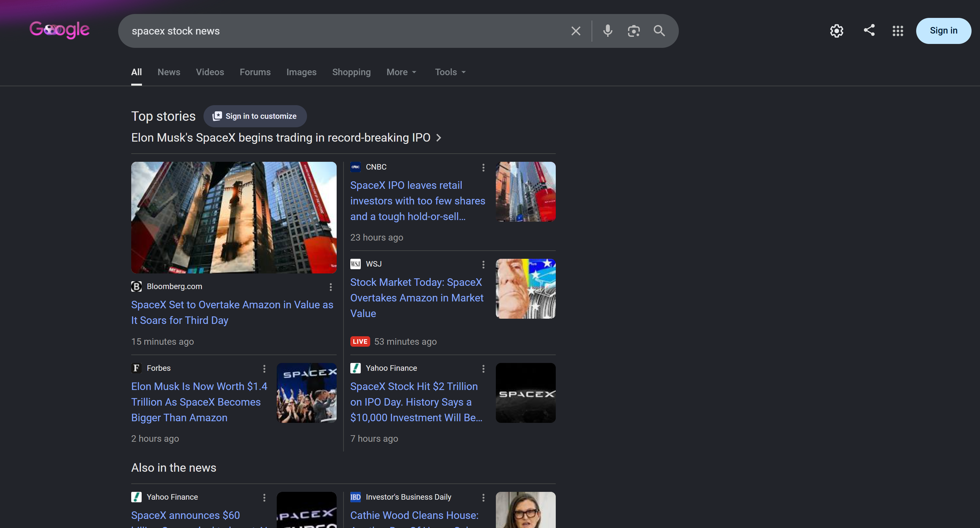The image size is (980, 528).
Task: Click the '53 minutes ago' timestamp
Action: (x=406, y=341)
